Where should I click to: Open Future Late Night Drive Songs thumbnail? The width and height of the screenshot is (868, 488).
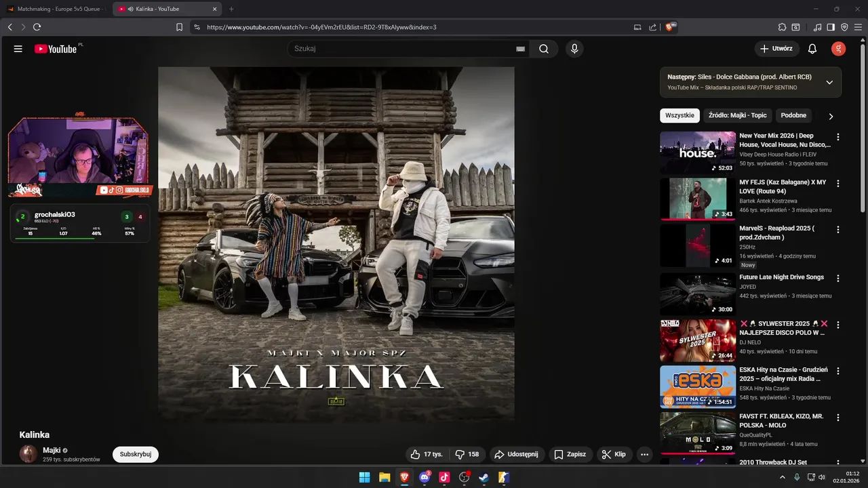(x=698, y=293)
